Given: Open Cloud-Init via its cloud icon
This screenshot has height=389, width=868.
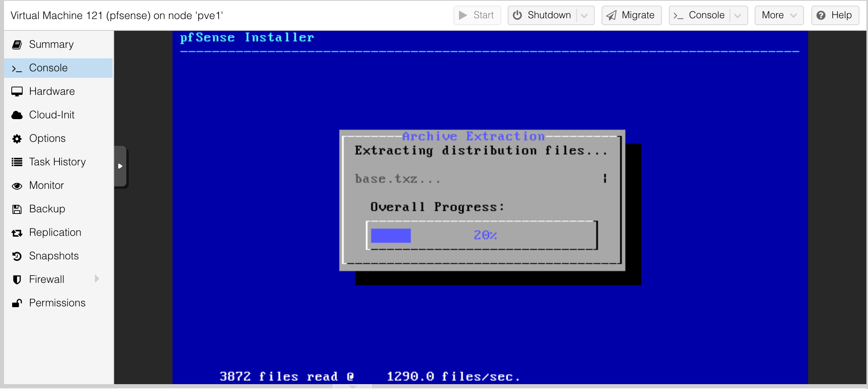Looking at the screenshot, I should coord(17,115).
